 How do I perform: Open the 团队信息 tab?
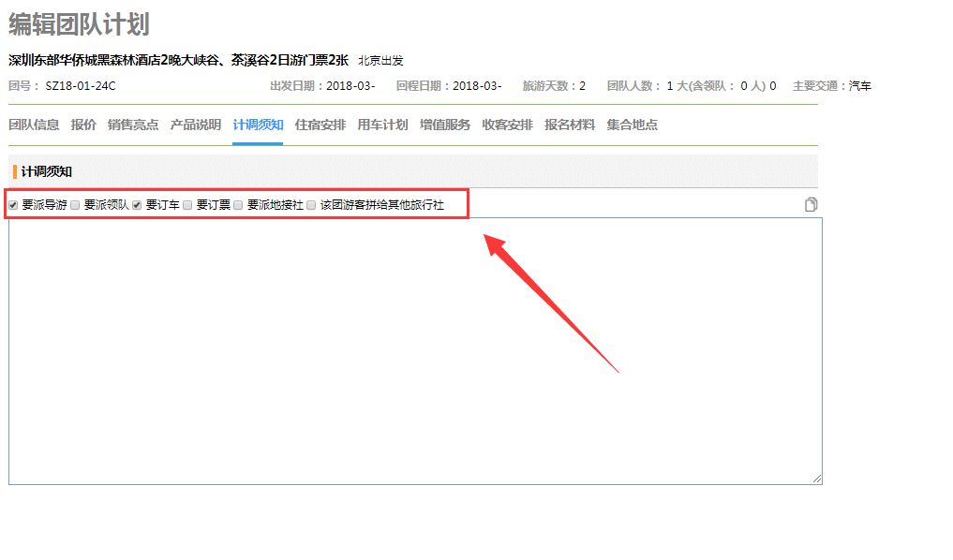coord(34,125)
